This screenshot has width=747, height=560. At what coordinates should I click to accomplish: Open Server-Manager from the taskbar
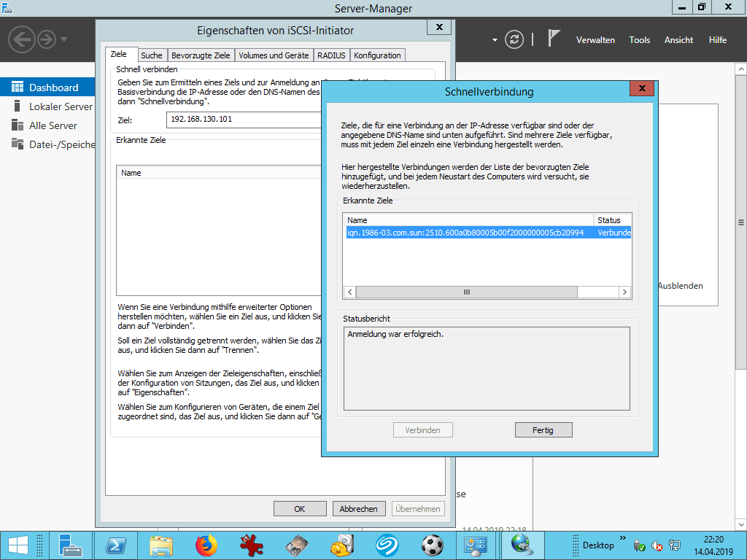[x=71, y=545]
